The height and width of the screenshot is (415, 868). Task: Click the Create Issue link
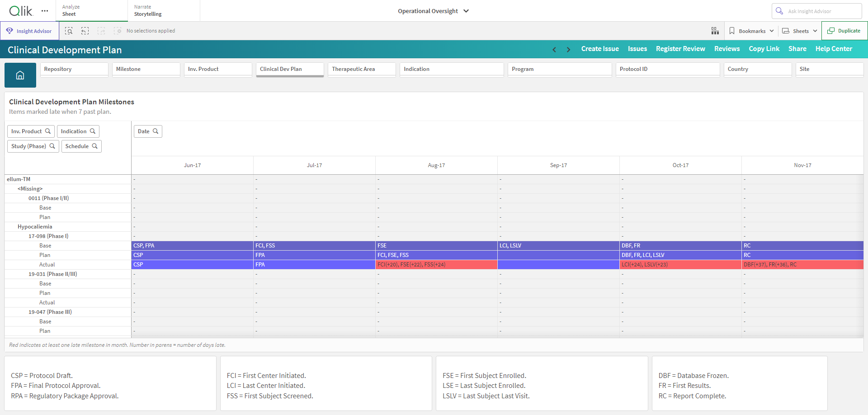coord(600,49)
